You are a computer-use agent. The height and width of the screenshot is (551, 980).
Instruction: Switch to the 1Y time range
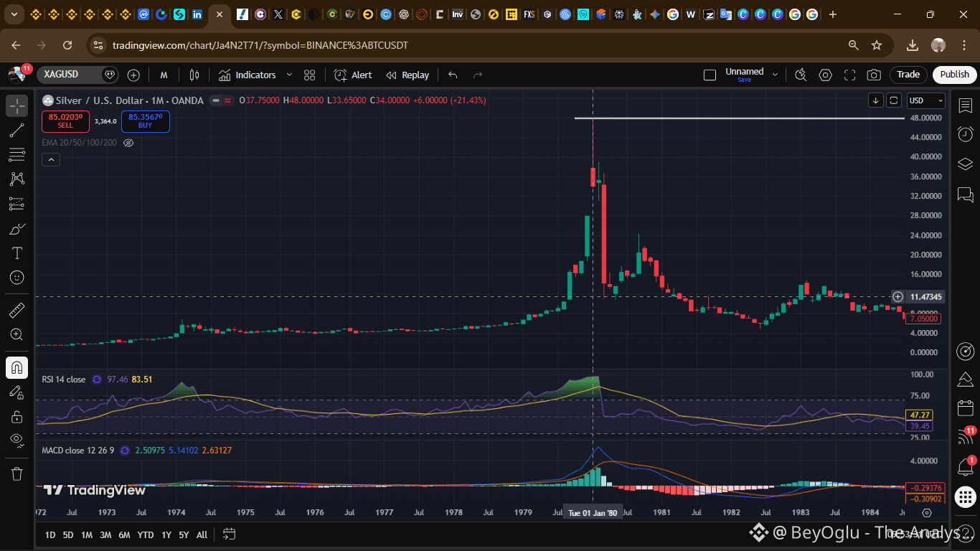point(166,534)
